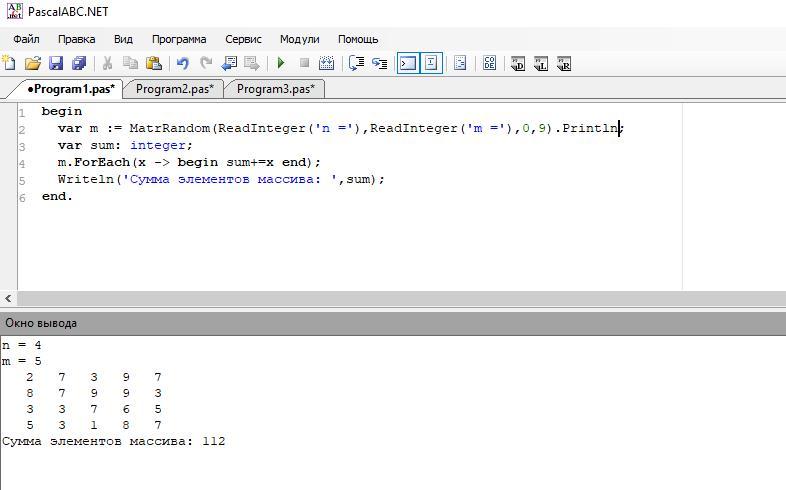Screen dimensions: 786x490
Task: Toggle the input panel icon
Action: [x=431, y=63]
